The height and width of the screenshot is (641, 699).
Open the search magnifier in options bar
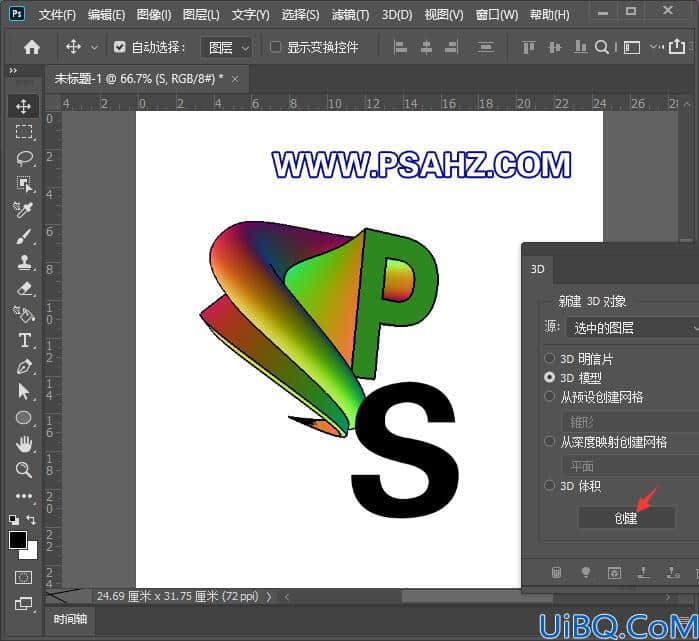point(601,47)
